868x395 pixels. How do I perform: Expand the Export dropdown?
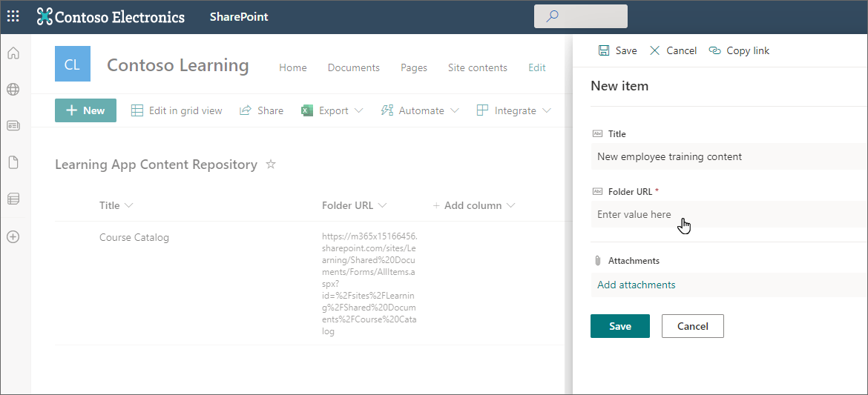[332, 110]
